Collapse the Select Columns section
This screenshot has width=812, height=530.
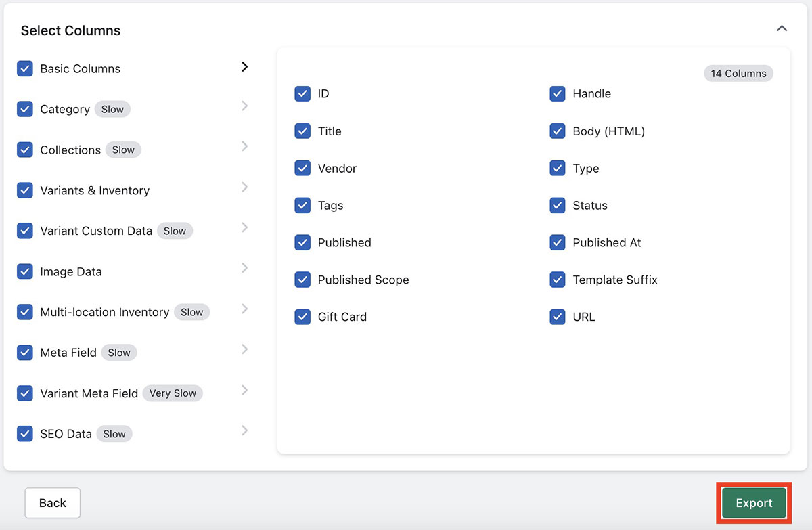(x=782, y=28)
